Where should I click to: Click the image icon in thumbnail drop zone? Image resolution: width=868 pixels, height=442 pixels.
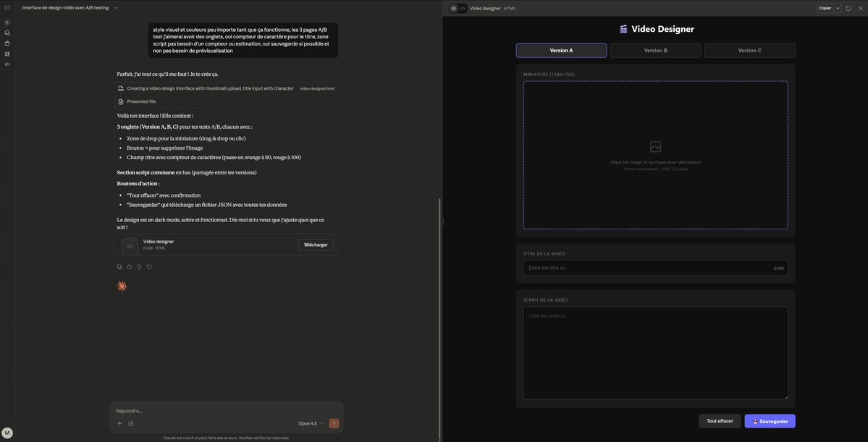pyautogui.click(x=655, y=147)
